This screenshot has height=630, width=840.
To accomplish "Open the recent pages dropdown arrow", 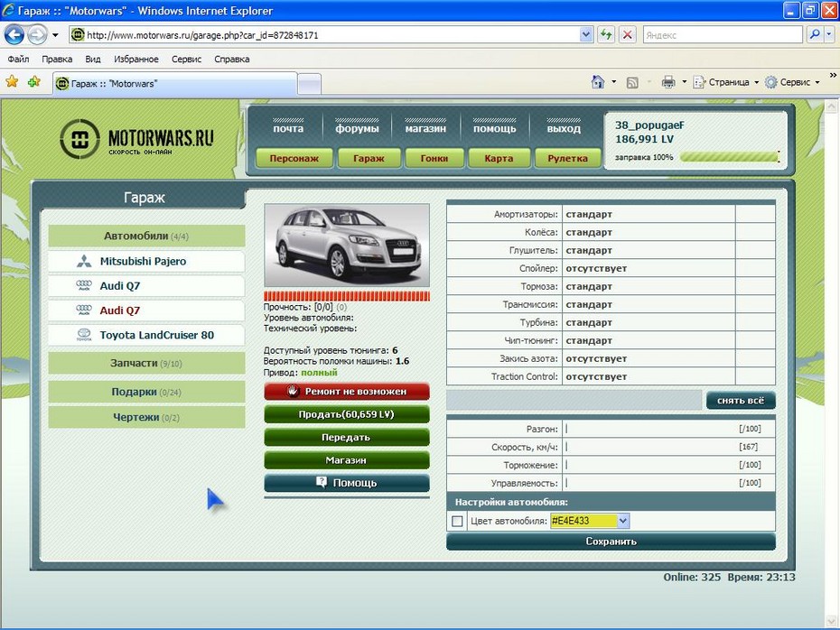I will (55, 35).
